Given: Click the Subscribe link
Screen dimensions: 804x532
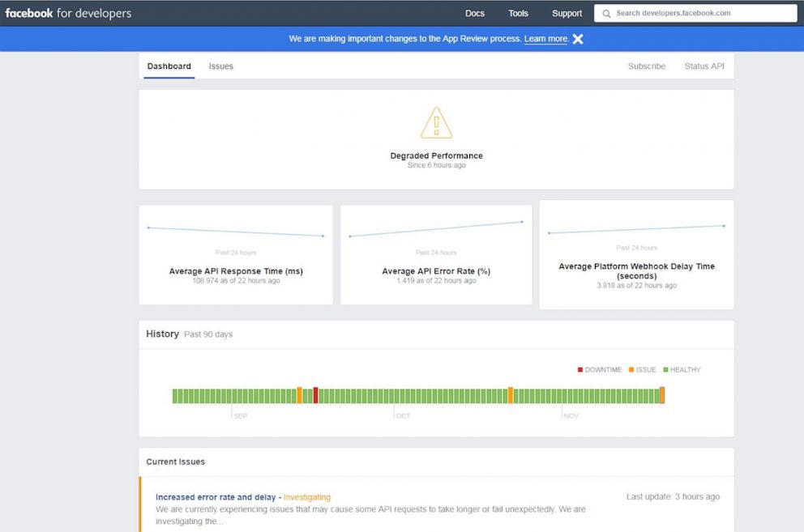Looking at the screenshot, I should (647, 66).
